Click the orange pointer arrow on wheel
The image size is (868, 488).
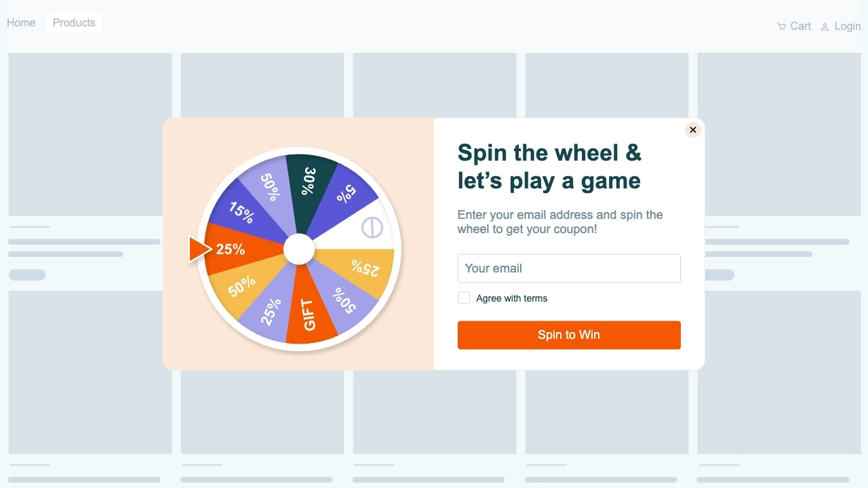tap(199, 249)
